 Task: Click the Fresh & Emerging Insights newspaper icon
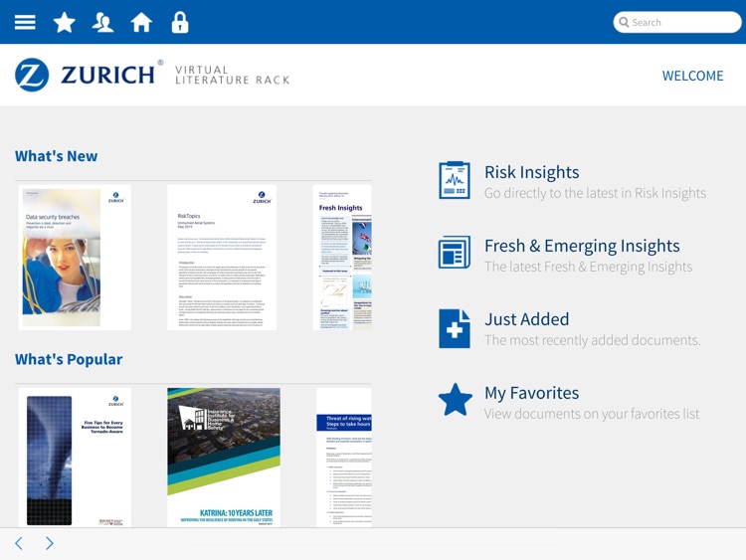455,253
